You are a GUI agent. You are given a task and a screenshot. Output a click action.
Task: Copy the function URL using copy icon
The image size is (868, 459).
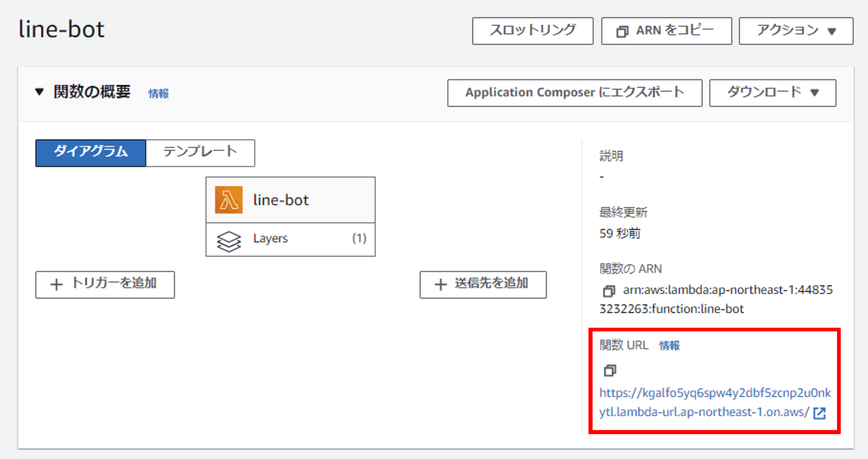[610, 370]
